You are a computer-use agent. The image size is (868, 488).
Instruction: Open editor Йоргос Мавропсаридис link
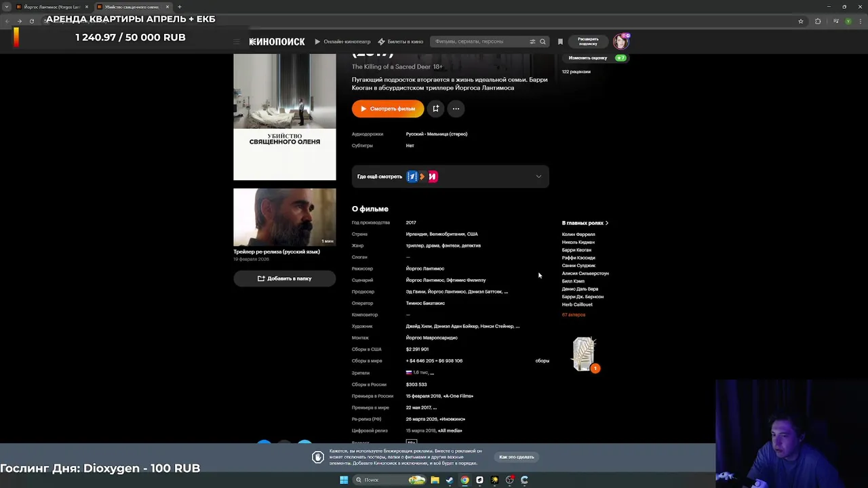click(x=431, y=338)
